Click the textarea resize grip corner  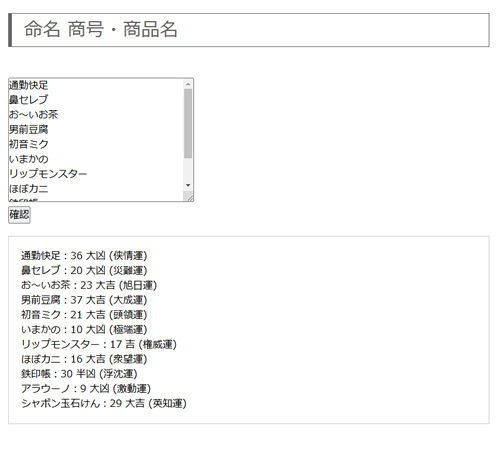190,198
